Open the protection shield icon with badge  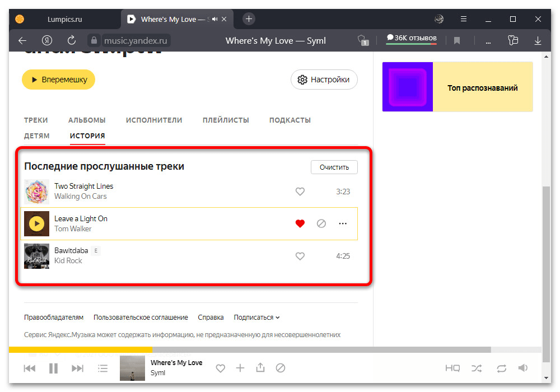point(363,40)
